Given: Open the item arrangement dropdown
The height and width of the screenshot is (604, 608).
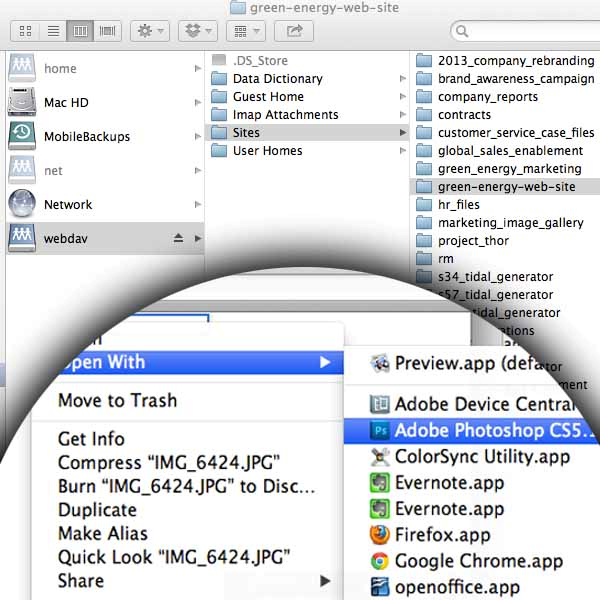Looking at the screenshot, I should pos(246,31).
